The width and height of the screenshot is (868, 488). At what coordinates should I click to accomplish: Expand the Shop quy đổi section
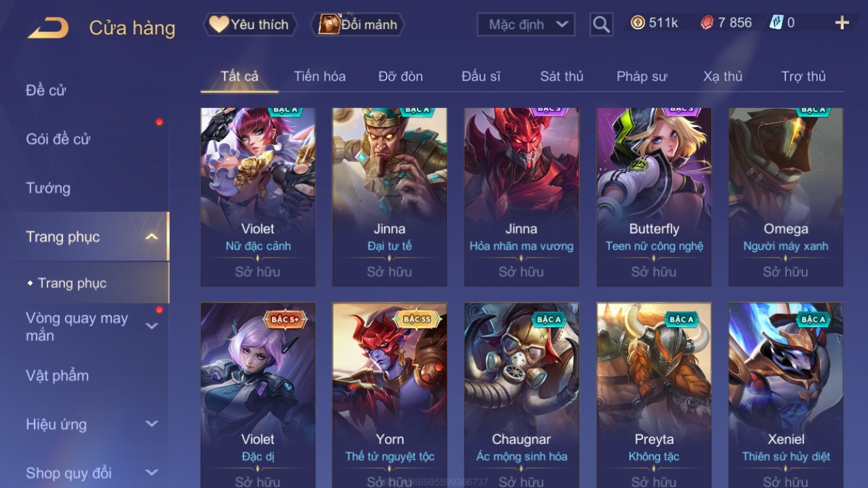(152, 472)
